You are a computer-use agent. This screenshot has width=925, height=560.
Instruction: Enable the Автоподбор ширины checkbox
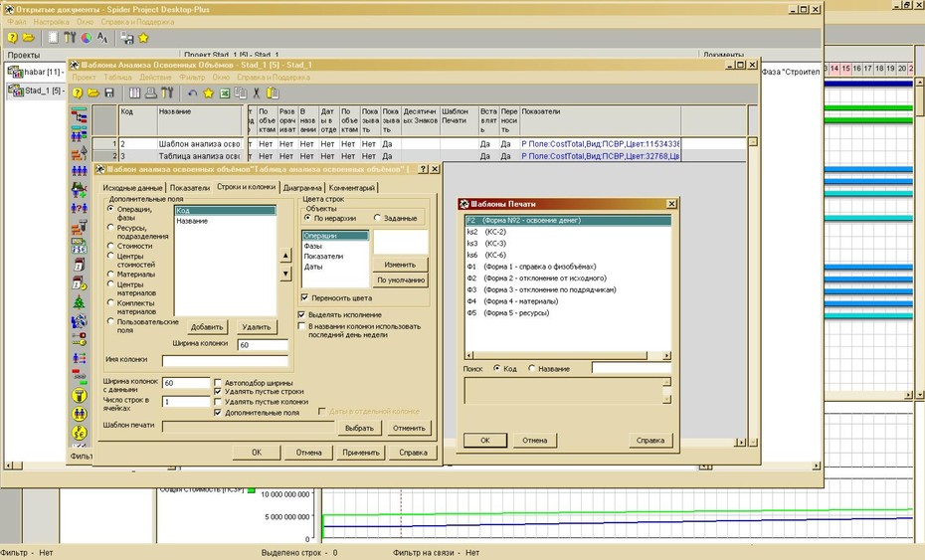coord(217,383)
